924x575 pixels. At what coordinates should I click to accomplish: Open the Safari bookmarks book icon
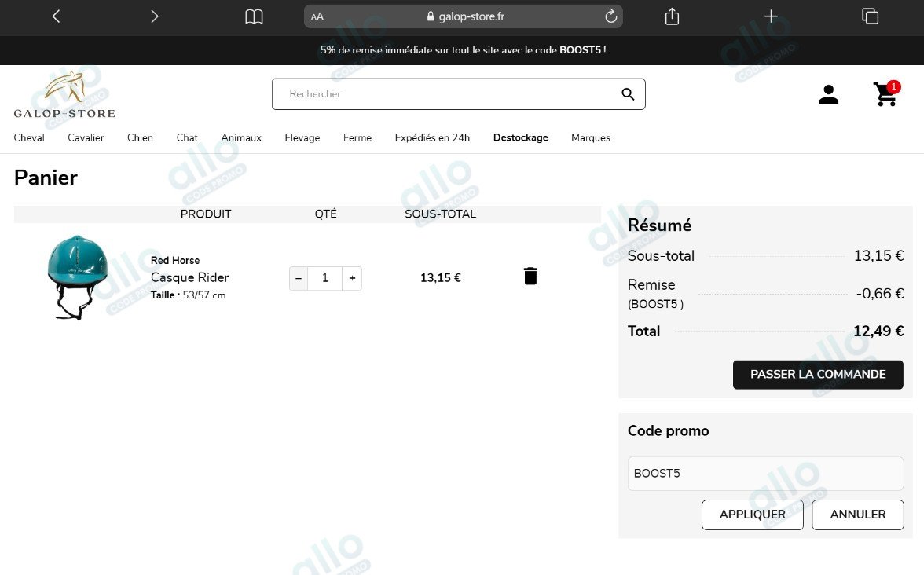[x=254, y=16]
